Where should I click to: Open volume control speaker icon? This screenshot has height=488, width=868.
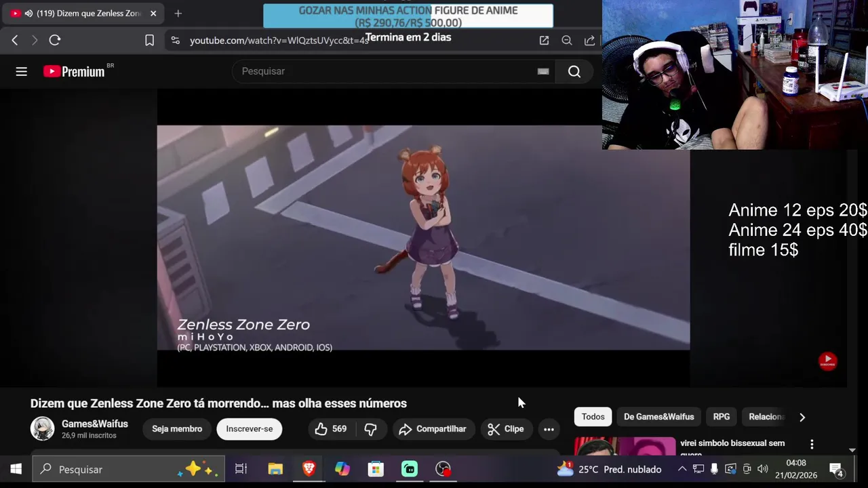click(x=763, y=469)
